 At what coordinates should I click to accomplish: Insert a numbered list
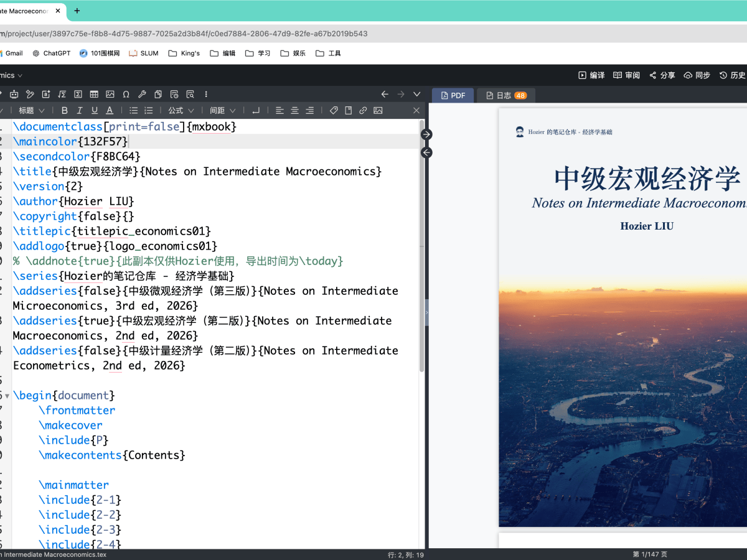pos(149,111)
